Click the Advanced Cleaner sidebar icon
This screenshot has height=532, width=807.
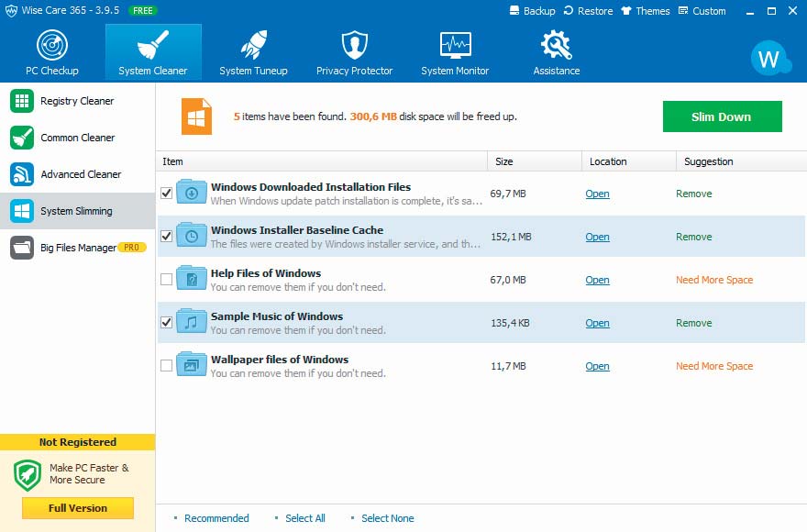22,174
